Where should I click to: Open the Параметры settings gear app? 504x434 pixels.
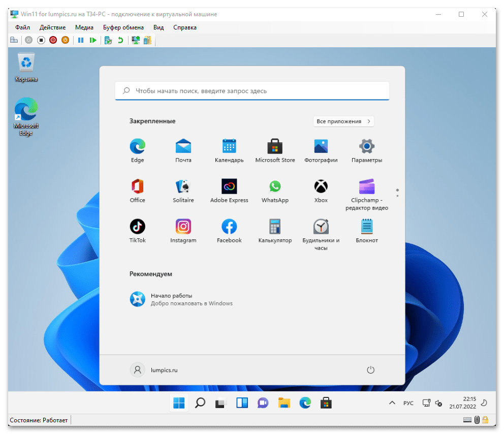[x=366, y=151]
